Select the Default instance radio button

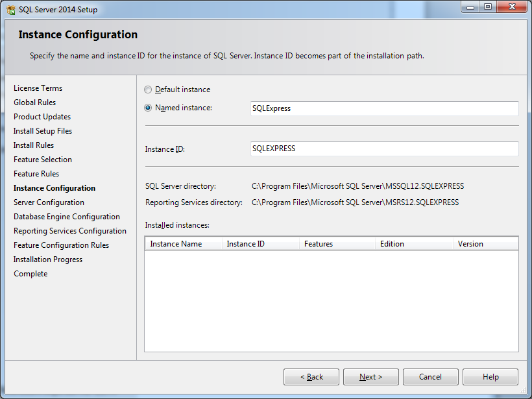[x=148, y=90]
